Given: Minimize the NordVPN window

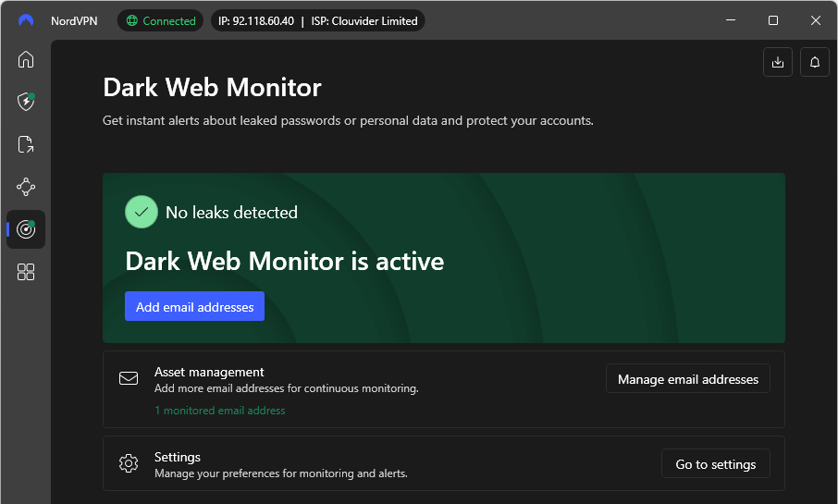Looking at the screenshot, I should tap(731, 20).
